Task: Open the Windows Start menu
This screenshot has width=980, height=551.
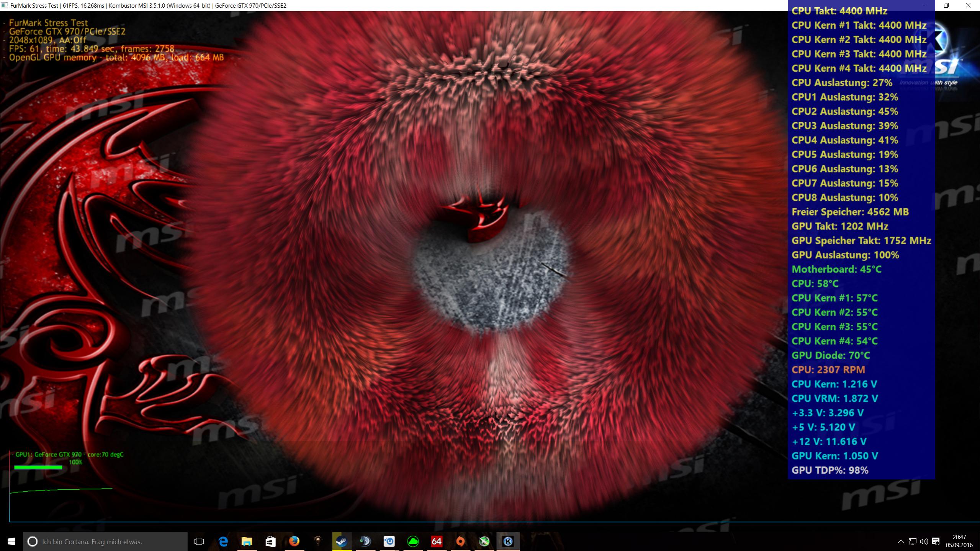Action: [11, 541]
